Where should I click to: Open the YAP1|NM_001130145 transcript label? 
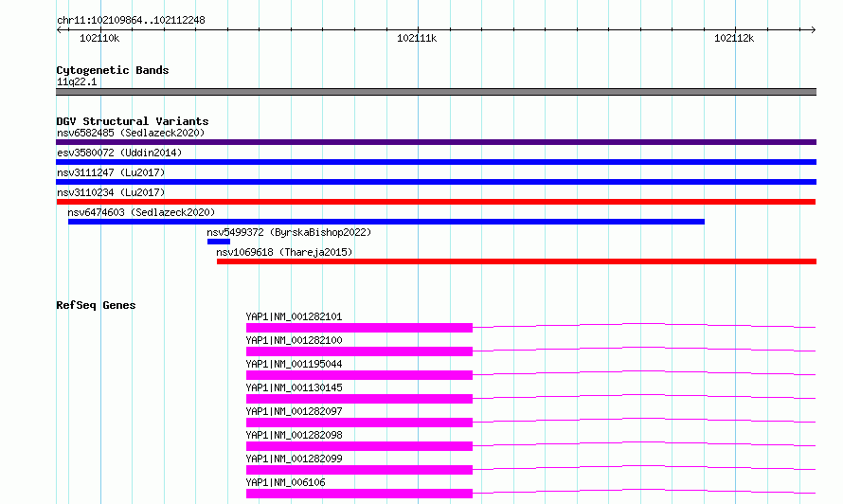(x=294, y=387)
